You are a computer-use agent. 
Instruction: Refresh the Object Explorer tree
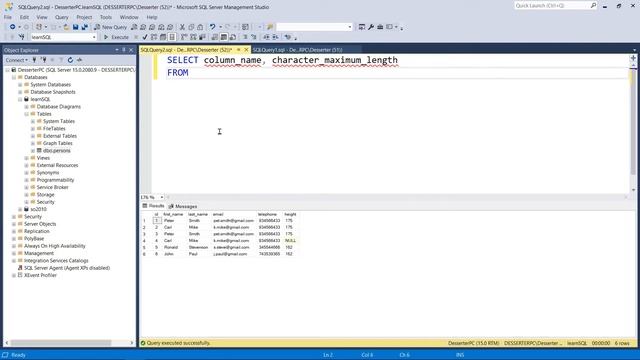point(70,60)
